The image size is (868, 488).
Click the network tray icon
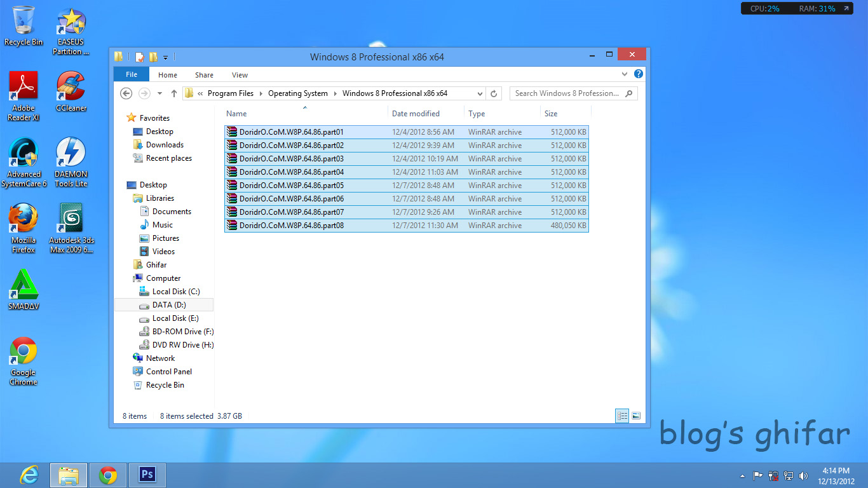click(x=789, y=475)
